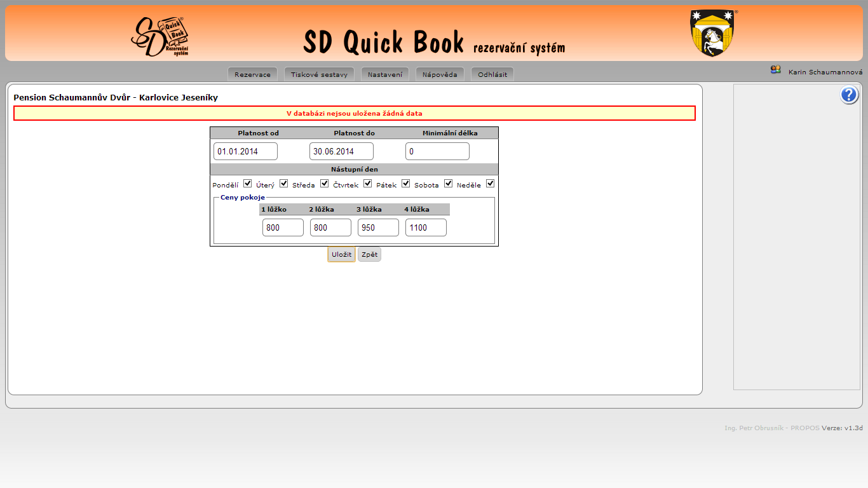Click the 1 lůžko price field
The image size is (868, 488).
pyautogui.click(x=283, y=227)
